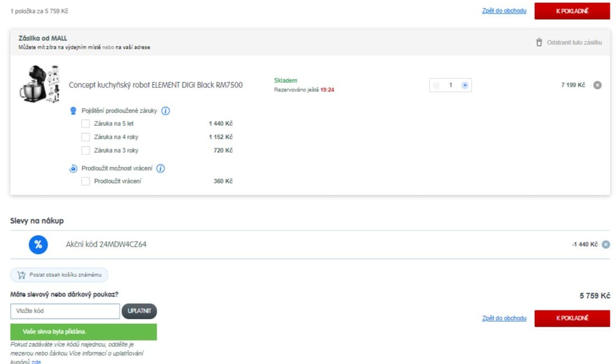
Task: Click 1 položka za 5 759 Kč summary
Action: (39, 11)
